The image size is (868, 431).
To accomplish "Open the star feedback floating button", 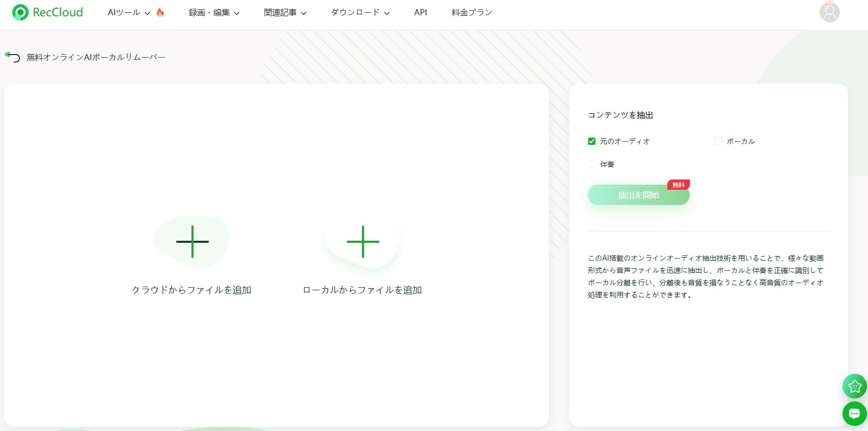I will pos(854,386).
